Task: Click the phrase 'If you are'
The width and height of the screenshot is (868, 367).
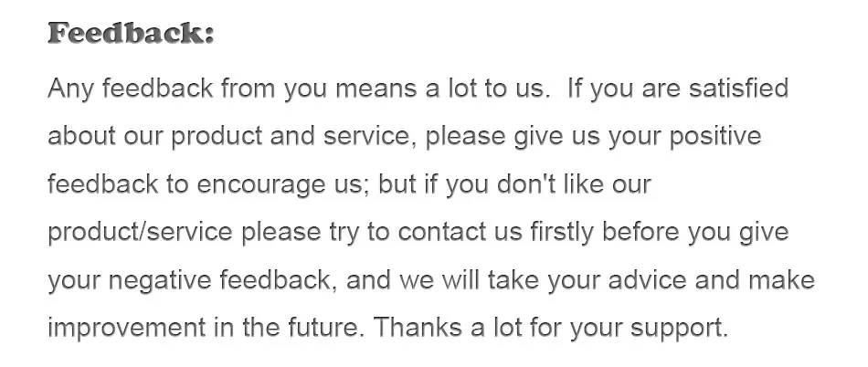Action: (x=623, y=89)
